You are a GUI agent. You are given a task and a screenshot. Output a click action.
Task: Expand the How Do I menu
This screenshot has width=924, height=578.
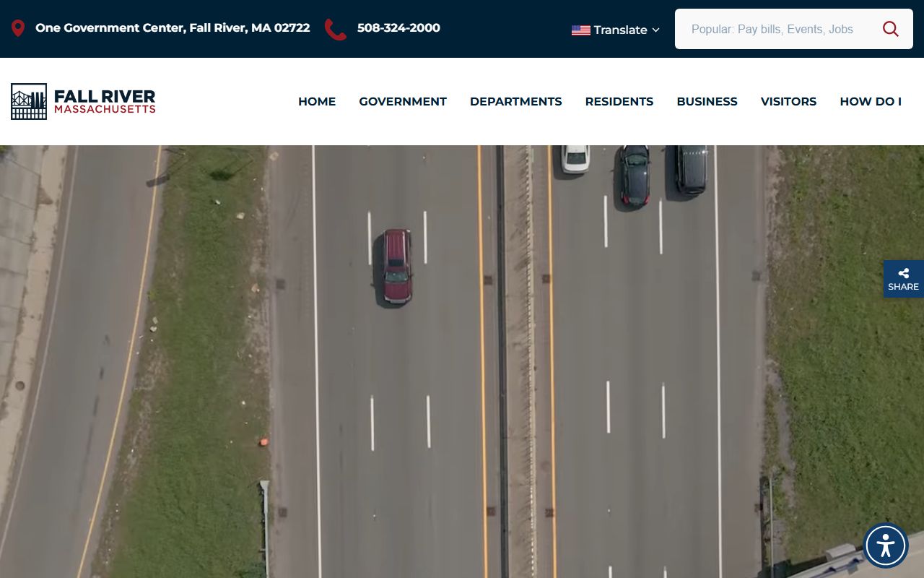click(x=870, y=102)
